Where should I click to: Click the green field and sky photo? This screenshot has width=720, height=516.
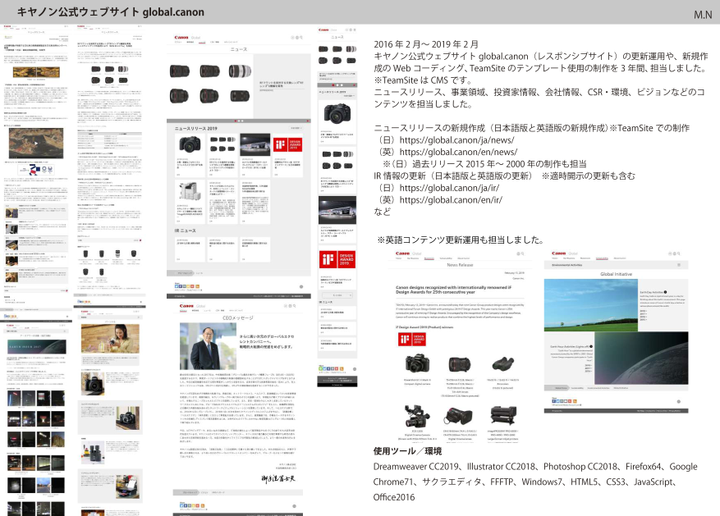[591, 305]
